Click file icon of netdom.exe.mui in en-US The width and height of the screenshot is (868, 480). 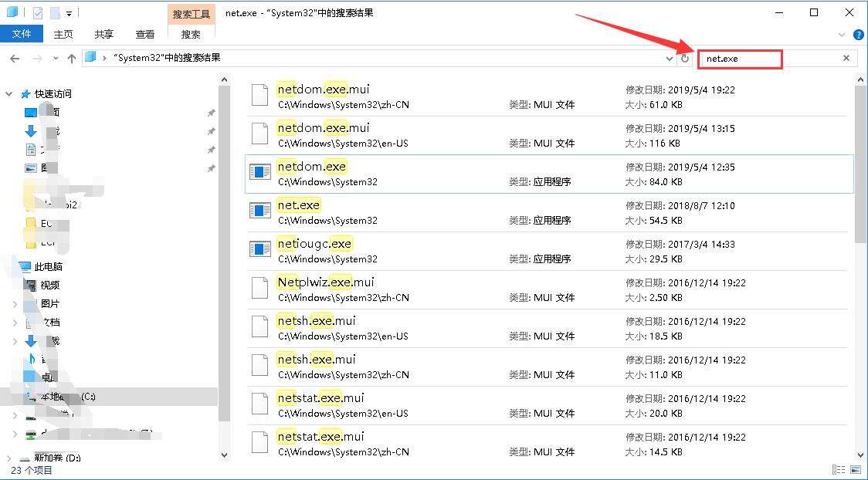(x=259, y=134)
